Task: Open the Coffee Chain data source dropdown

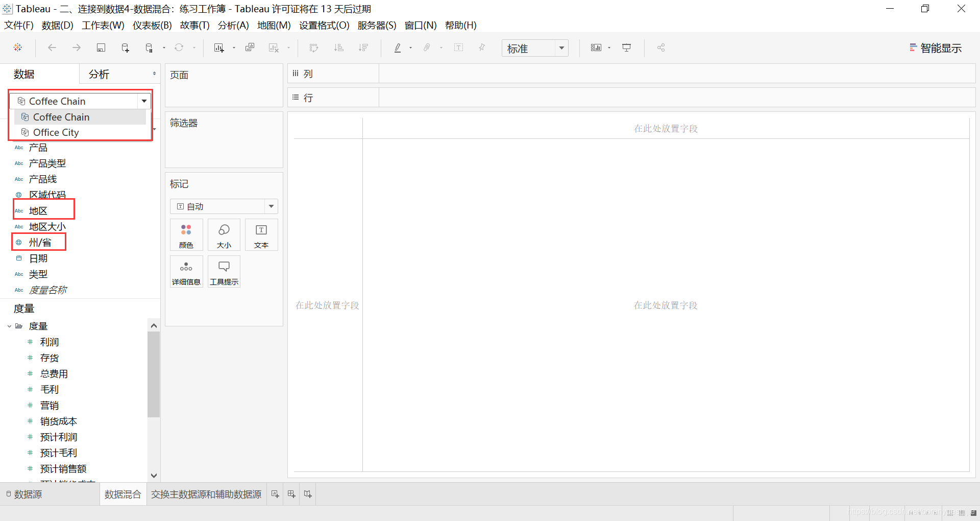Action: (x=144, y=101)
